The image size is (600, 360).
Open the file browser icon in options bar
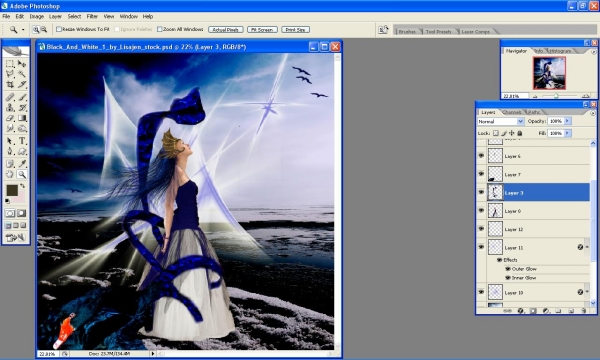coord(383,30)
